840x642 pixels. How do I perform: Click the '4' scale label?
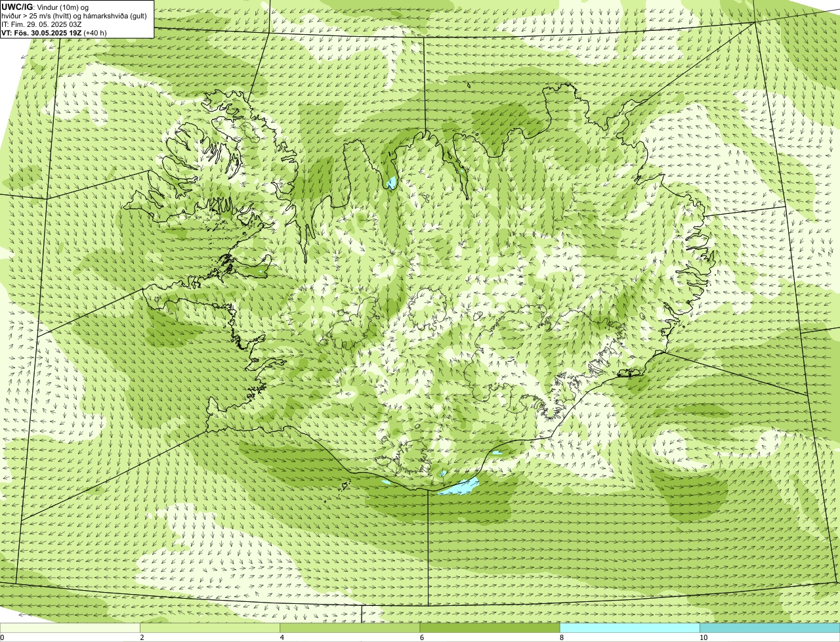(282, 637)
